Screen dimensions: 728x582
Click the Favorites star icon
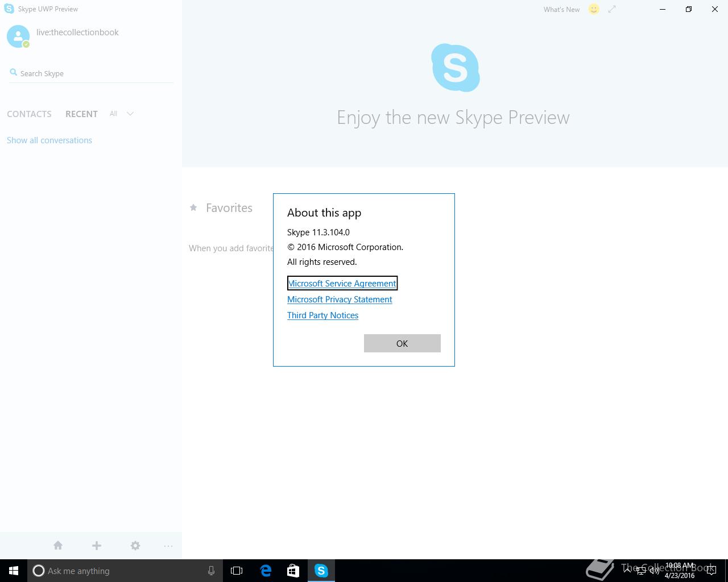click(x=193, y=207)
